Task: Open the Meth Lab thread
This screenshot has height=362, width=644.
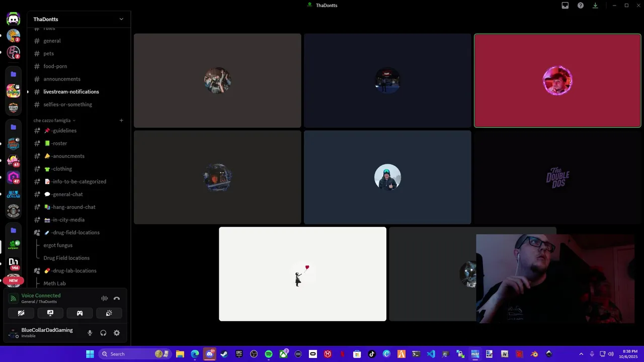Action: coord(54,284)
